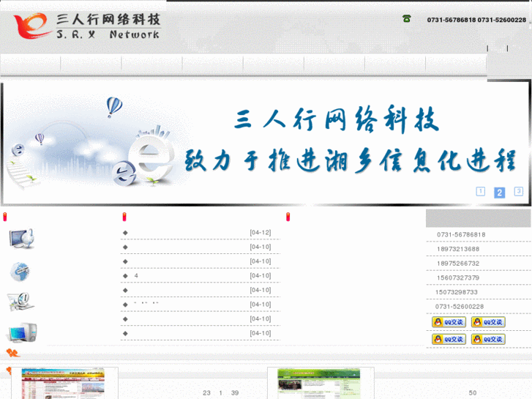
Task: Switch banner to slide 1
Action: coord(481,192)
